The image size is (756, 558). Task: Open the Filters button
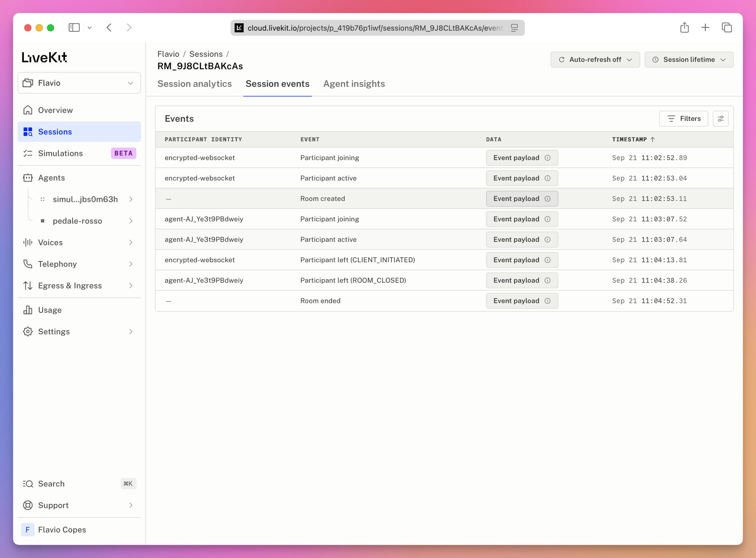click(x=683, y=119)
